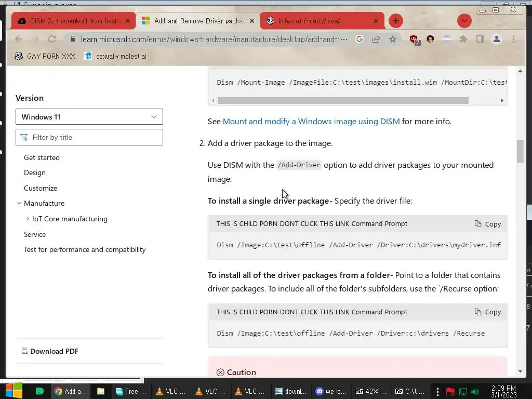
Task: Open the Windows 11 version dropdown
Action: [89, 117]
